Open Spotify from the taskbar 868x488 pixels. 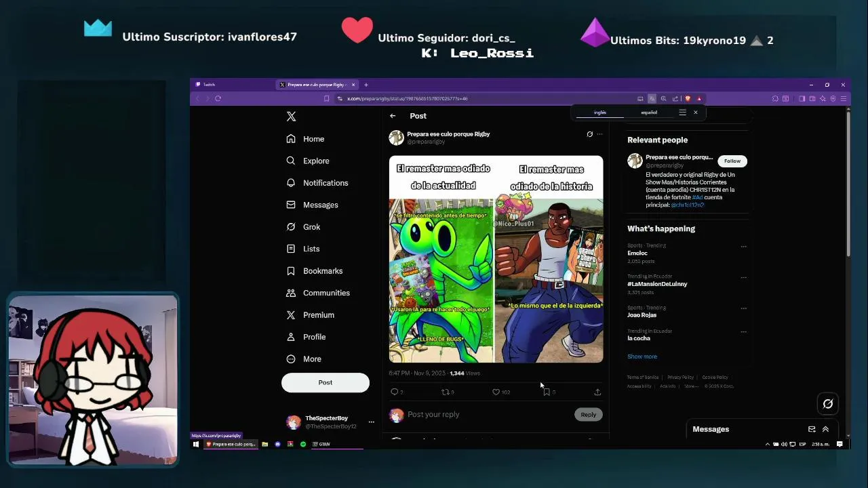[x=303, y=444]
